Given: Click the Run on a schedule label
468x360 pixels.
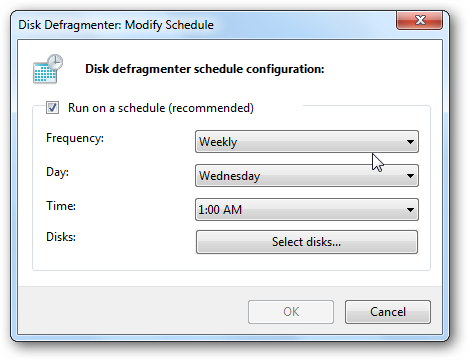Looking at the screenshot, I should [161, 108].
